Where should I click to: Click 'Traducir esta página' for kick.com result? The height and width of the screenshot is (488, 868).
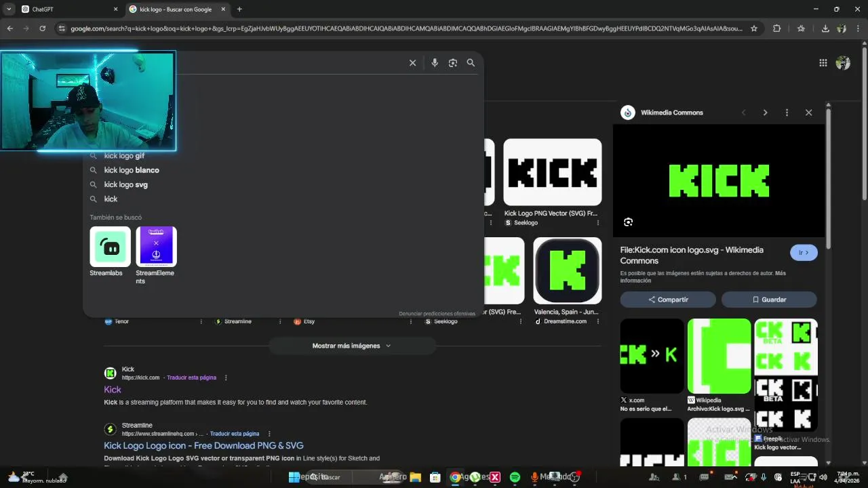click(192, 378)
